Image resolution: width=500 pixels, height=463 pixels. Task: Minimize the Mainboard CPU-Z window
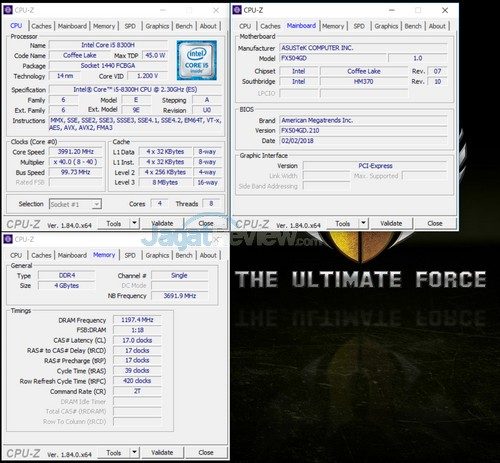coord(392,10)
